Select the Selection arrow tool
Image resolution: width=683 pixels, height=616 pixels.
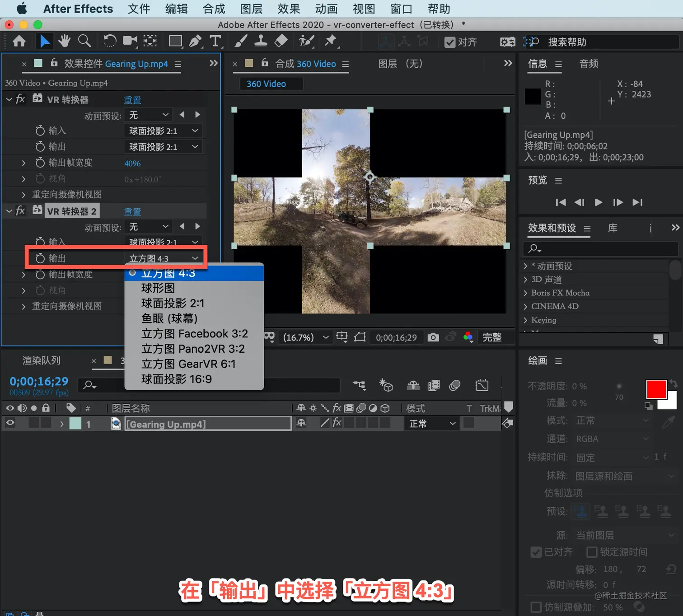click(45, 42)
